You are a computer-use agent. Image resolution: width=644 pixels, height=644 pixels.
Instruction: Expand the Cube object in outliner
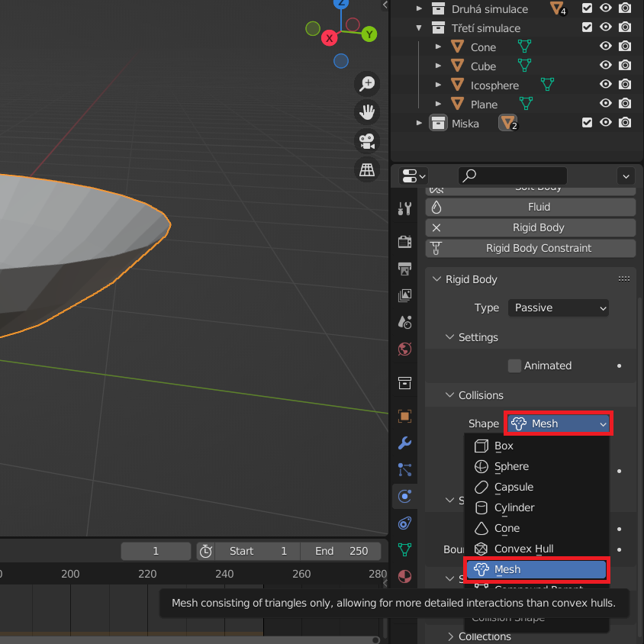438,66
